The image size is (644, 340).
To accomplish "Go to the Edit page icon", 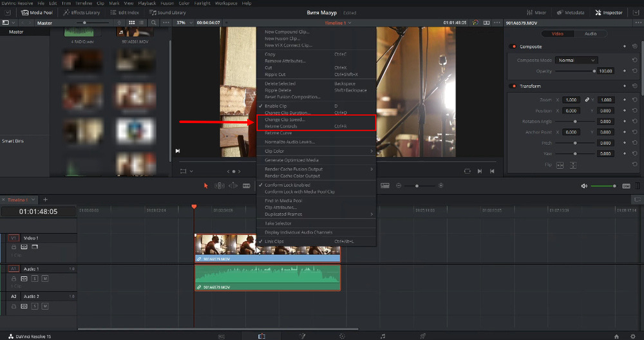I will (x=261, y=336).
